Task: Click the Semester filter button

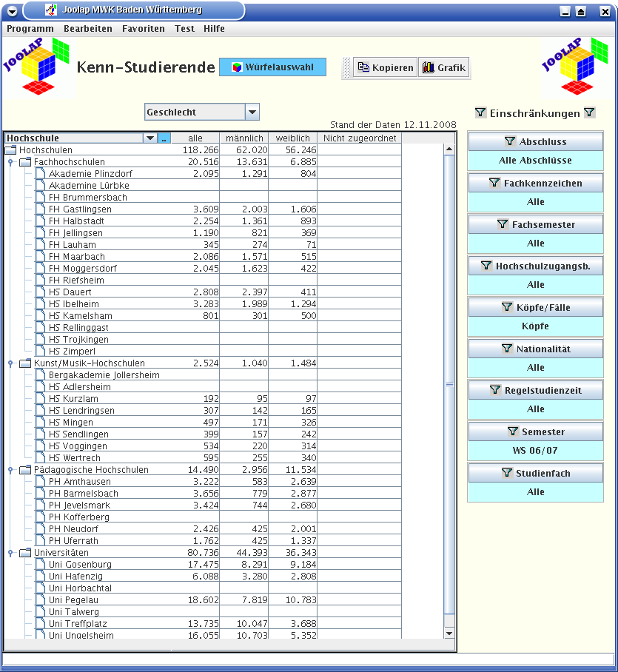Action: [535, 431]
